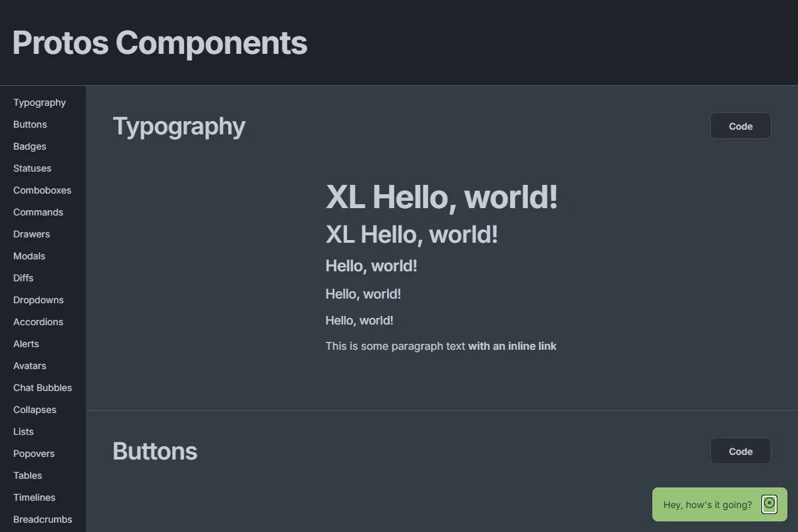Screen dimensions: 798x532
Task: Click the 'Hey, how's it going?' chat bubble
Action: pyautogui.click(x=707, y=505)
